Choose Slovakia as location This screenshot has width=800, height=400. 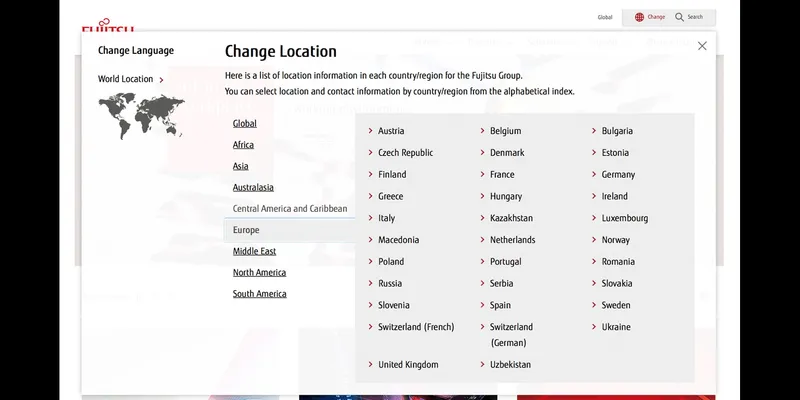pyautogui.click(x=616, y=284)
